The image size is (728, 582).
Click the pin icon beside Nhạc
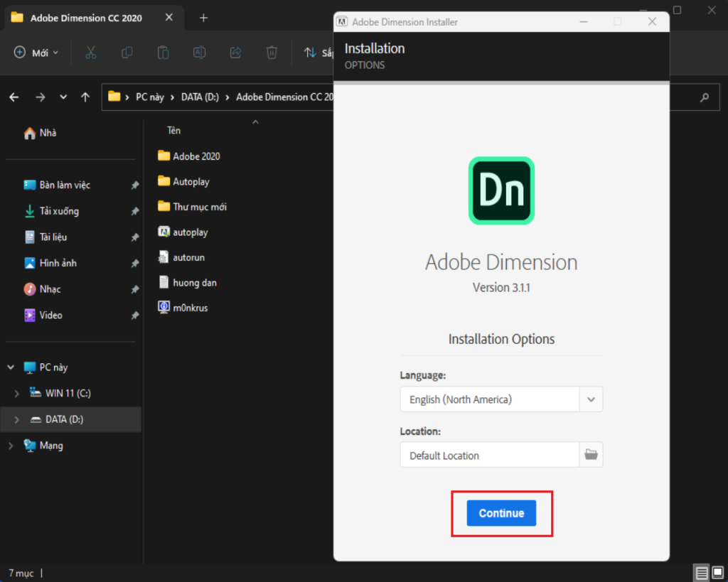(x=134, y=289)
